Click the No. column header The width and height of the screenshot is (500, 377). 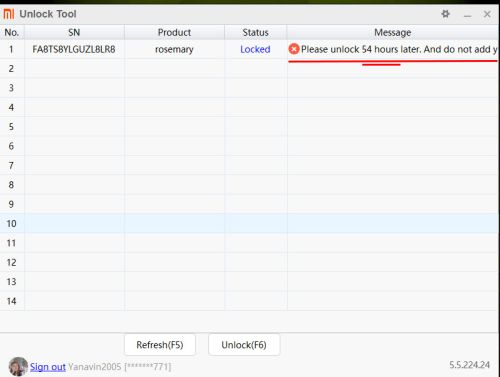[12, 32]
